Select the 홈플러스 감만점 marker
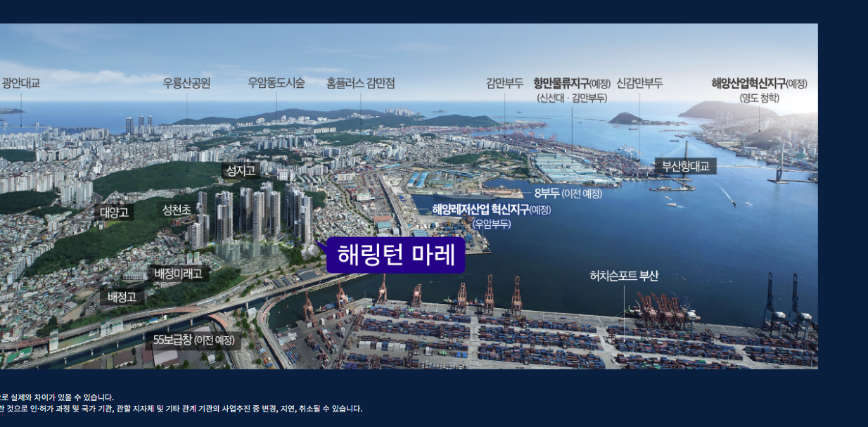Viewport: 868px width, 427px height. [360, 83]
